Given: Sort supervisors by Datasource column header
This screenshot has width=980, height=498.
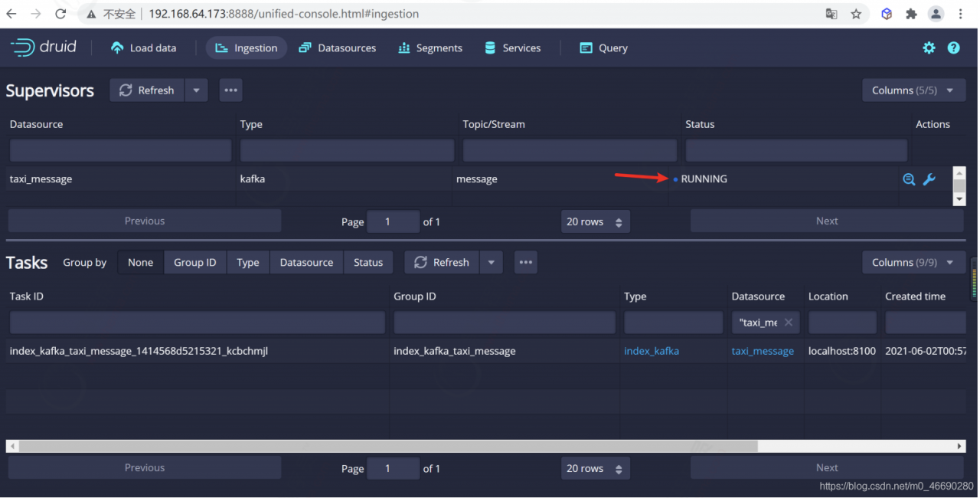Looking at the screenshot, I should pyautogui.click(x=36, y=124).
